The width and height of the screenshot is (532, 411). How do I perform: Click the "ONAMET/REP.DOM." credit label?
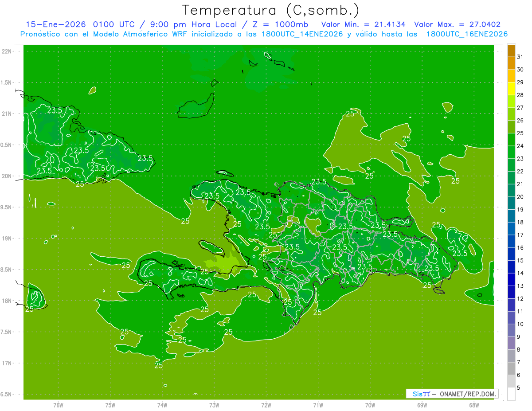click(468, 394)
